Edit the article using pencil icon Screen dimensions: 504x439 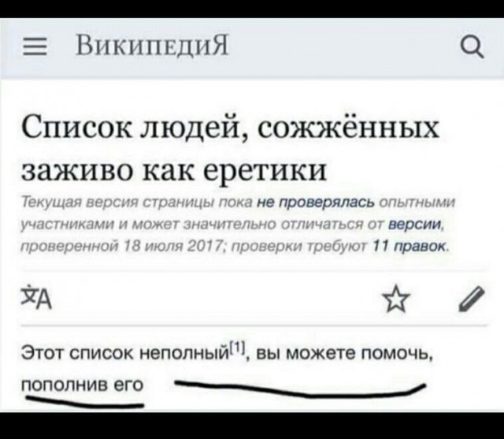coord(472,299)
